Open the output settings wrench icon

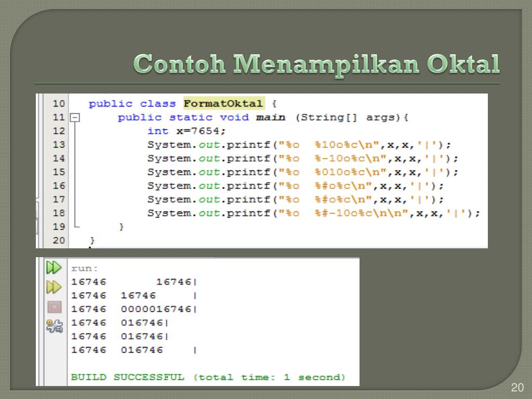coord(54,326)
